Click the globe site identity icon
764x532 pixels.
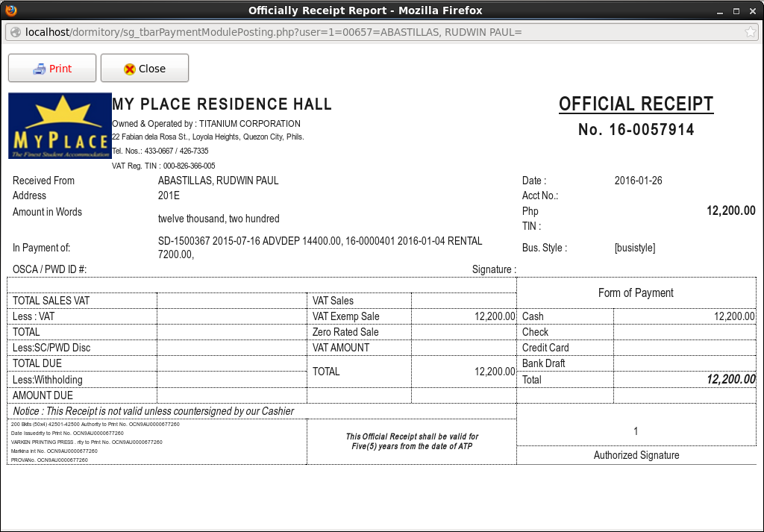click(14, 32)
